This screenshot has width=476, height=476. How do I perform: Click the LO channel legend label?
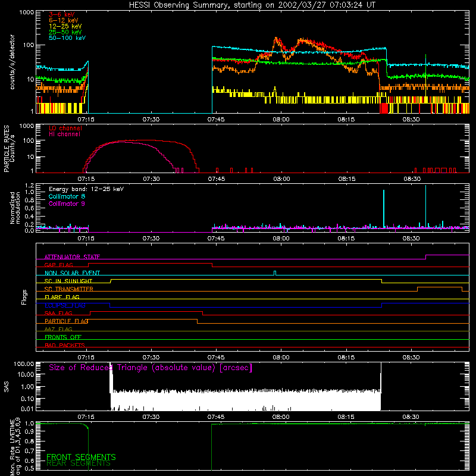click(x=65, y=128)
